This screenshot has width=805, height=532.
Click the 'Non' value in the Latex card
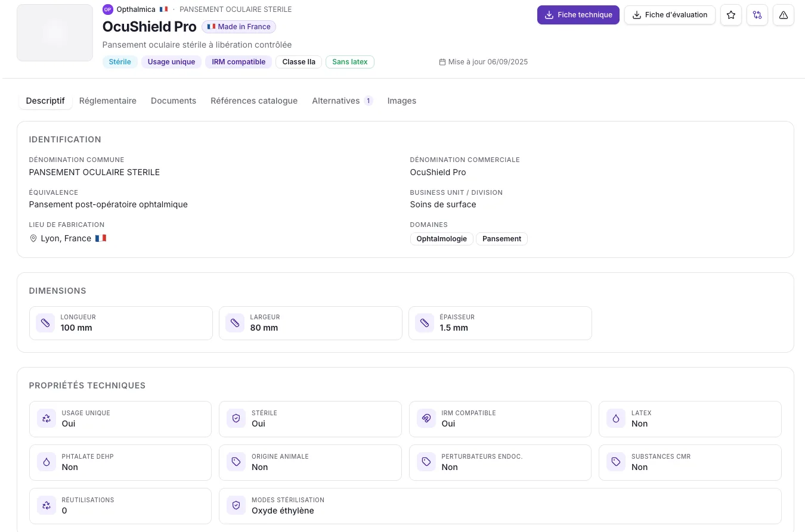pyautogui.click(x=640, y=424)
